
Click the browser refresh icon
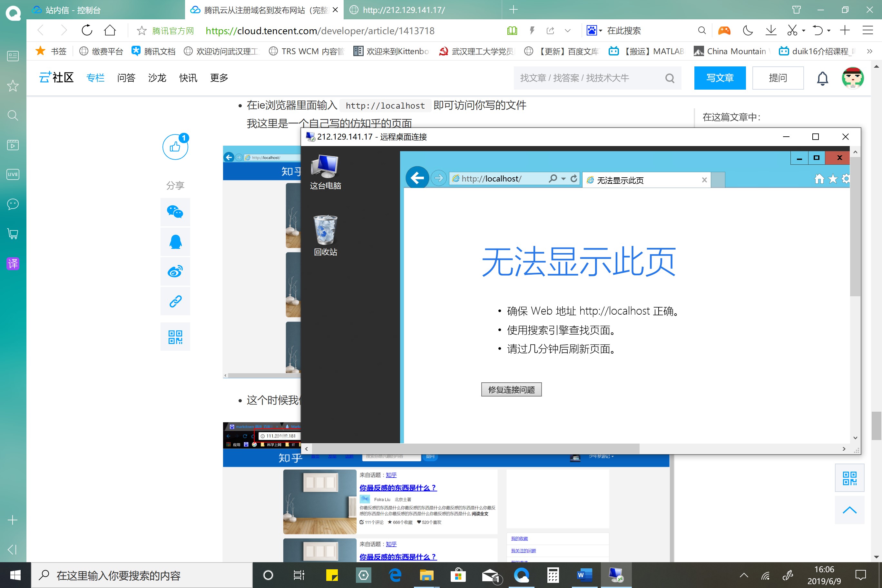click(x=87, y=30)
